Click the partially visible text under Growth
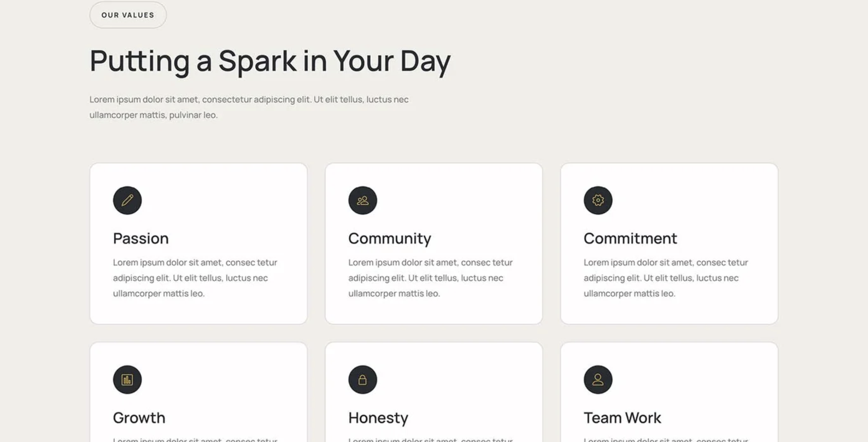 pos(195,439)
